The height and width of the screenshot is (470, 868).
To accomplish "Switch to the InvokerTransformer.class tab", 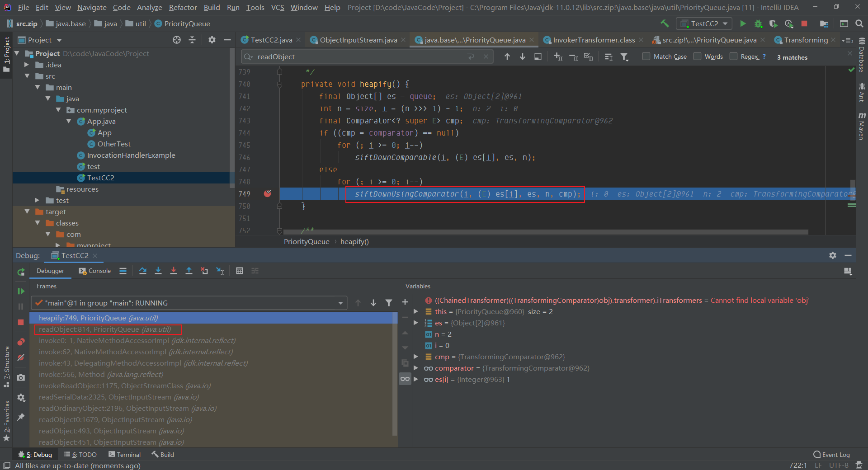I will click(x=593, y=40).
